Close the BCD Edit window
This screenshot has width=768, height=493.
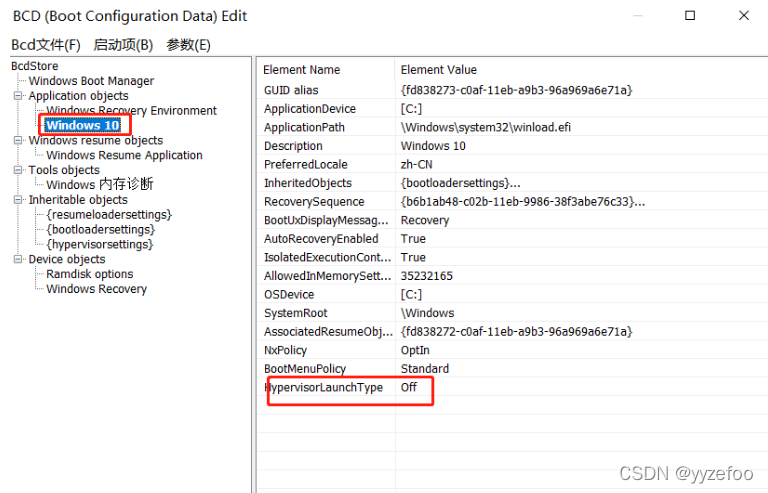[x=744, y=16]
